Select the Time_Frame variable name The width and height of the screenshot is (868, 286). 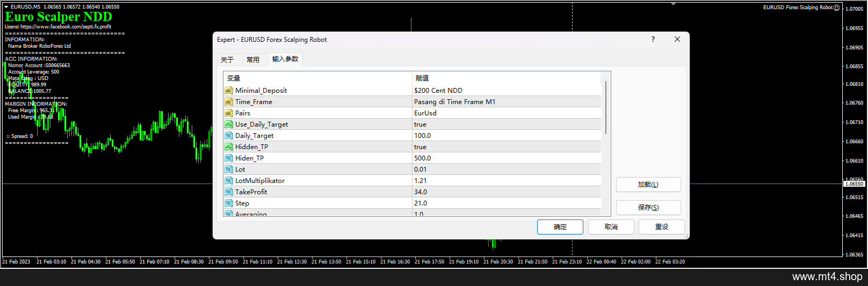(x=254, y=102)
